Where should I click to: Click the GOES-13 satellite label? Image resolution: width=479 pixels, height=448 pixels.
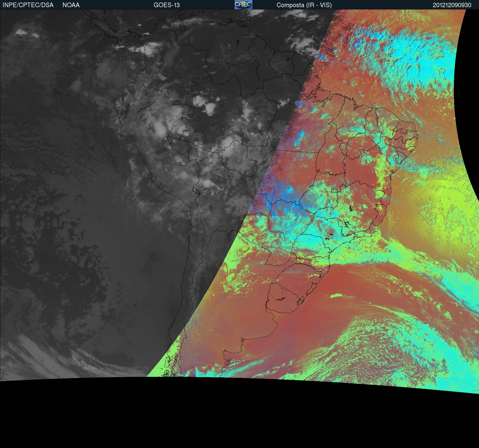pos(167,5)
